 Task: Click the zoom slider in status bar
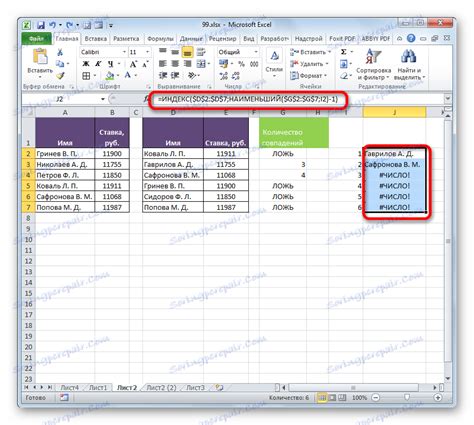pos(407,398)
